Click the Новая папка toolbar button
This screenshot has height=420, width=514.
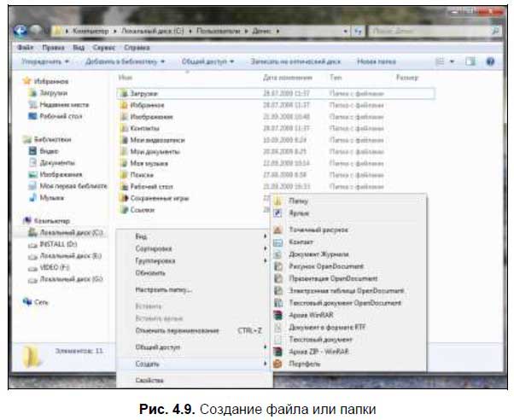click(377, 62)
